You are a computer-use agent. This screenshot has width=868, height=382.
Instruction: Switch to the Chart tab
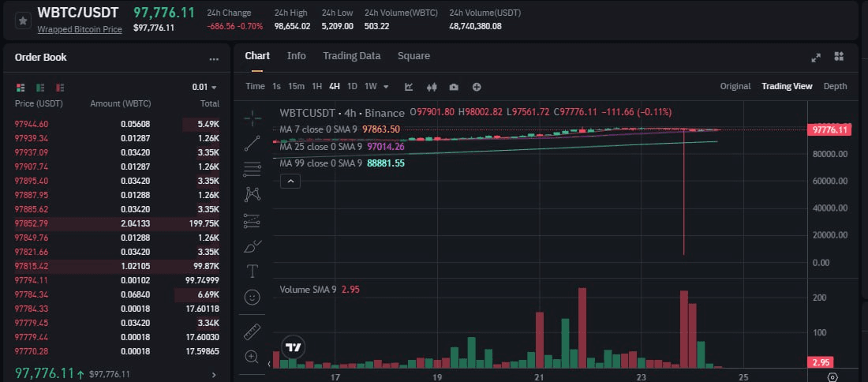tap(257, 56)
